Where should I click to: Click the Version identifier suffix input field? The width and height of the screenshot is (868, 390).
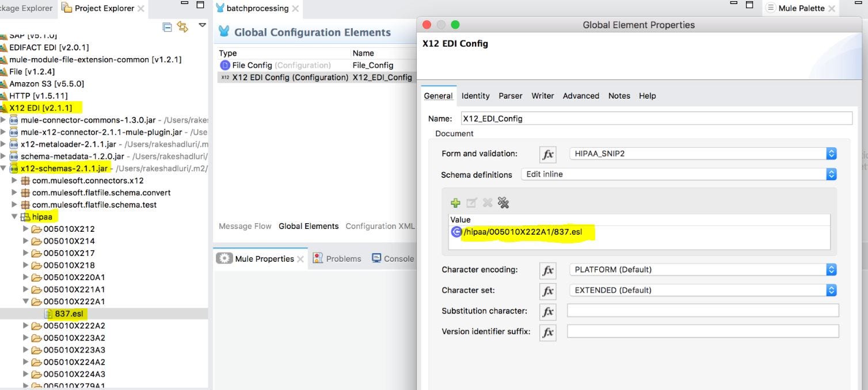[x=703, y=331]
